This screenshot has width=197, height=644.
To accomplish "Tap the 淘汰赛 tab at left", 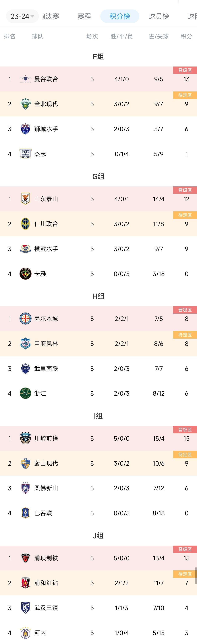I will pos(51,17).
